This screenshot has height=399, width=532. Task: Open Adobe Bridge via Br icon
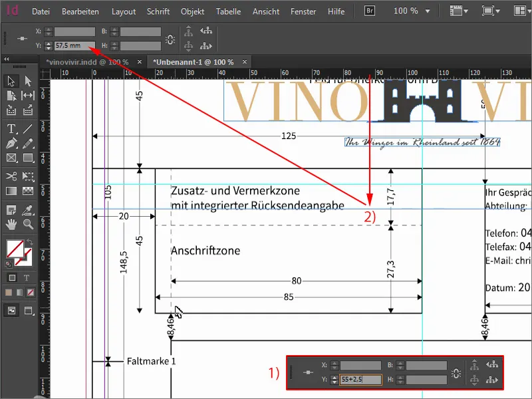(x=370, y=11)
